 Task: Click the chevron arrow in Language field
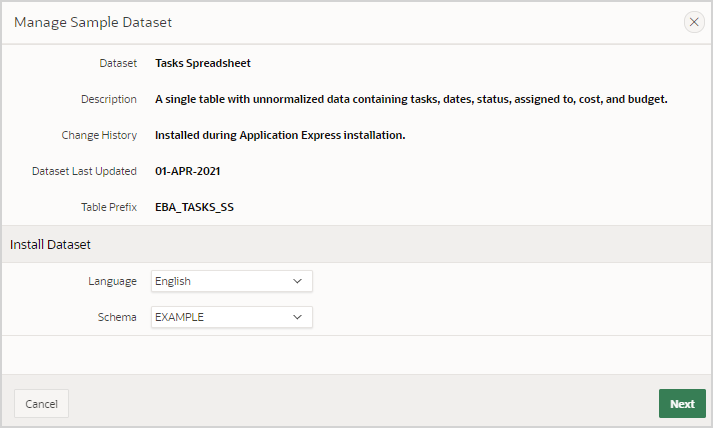click(297, 282)
